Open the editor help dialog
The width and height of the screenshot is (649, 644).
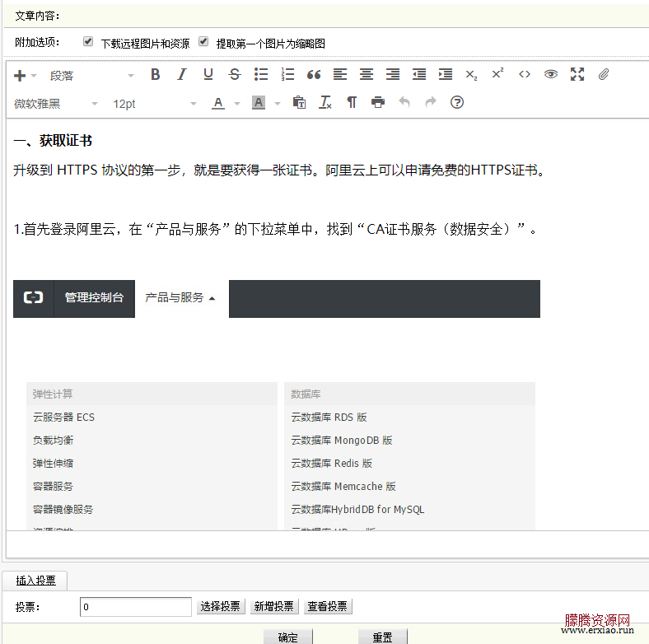point(457,102)
